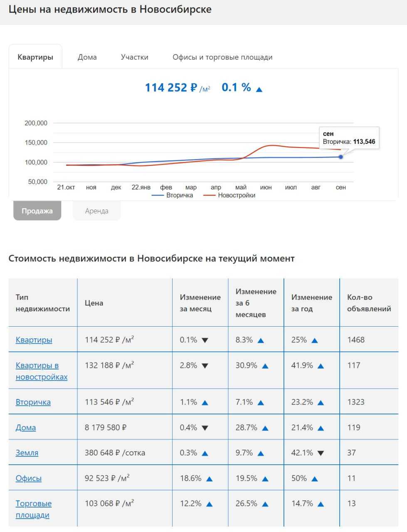Click the up arrow beside Офисы 18.6%

(x=210, y=479)
